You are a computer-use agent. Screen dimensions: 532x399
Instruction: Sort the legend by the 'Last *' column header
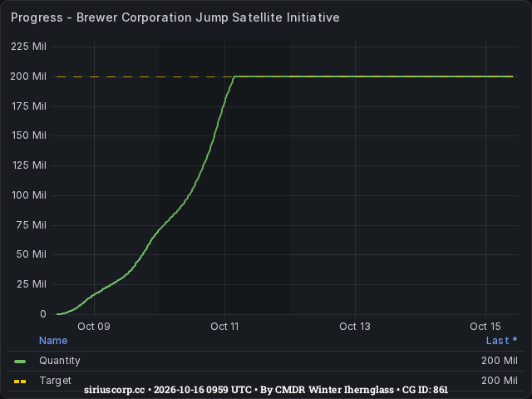501,340
